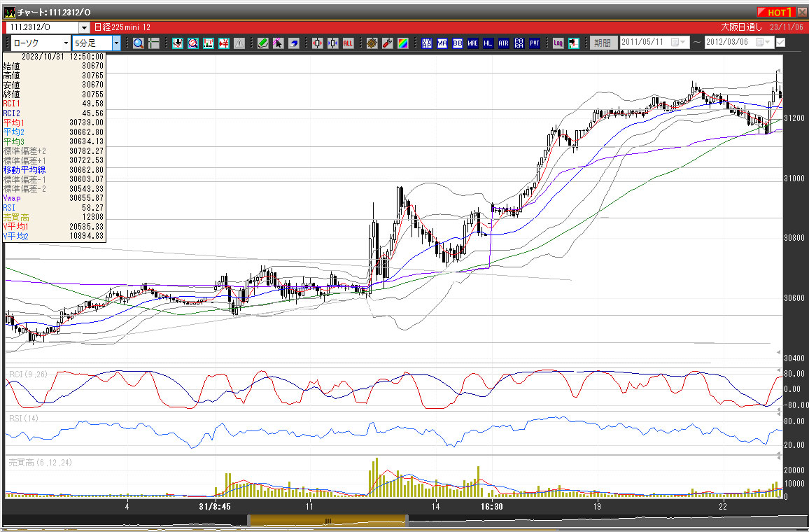This screenshot has height=532, width=809.
Task: Click the 始値 open price value 30670
Action: 93,66
